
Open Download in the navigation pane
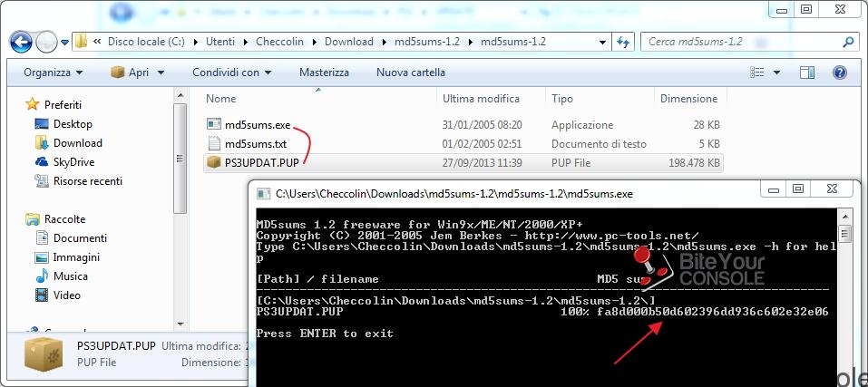click(x=77, y=142)
